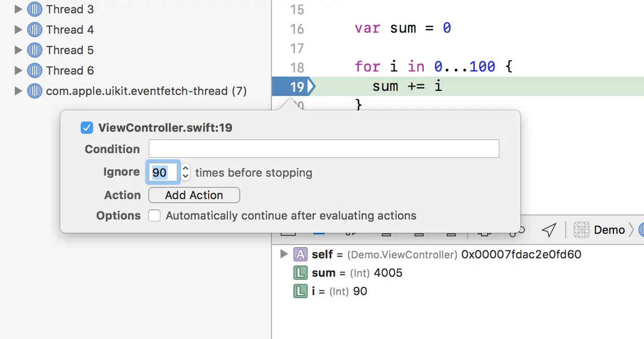The image size is (644, 339).
Task: Click the Thread 3 icon
Action: tap(34, 9)
